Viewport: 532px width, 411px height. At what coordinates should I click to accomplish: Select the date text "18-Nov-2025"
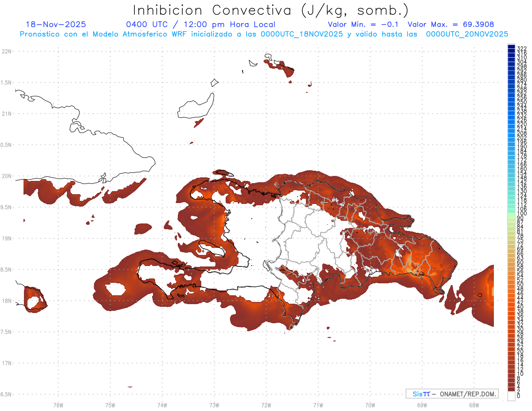(56, 24)
